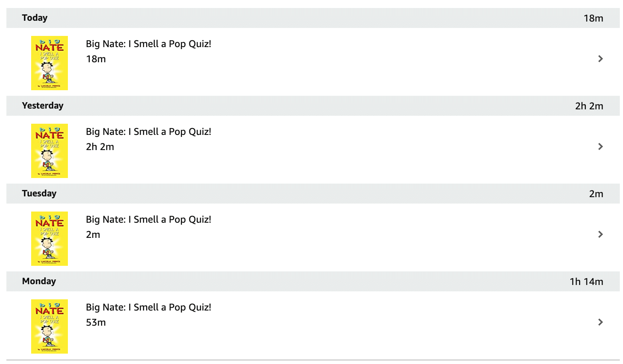
Task: Open the chevron arrow in Tuesday's book row
Action: [x=600, y=234]
